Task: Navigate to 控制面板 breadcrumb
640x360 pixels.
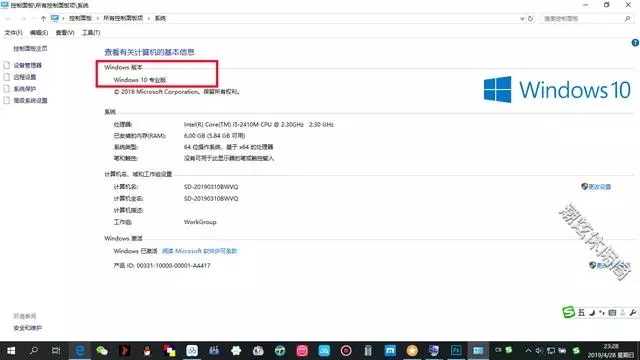Action: click(80, 18)
